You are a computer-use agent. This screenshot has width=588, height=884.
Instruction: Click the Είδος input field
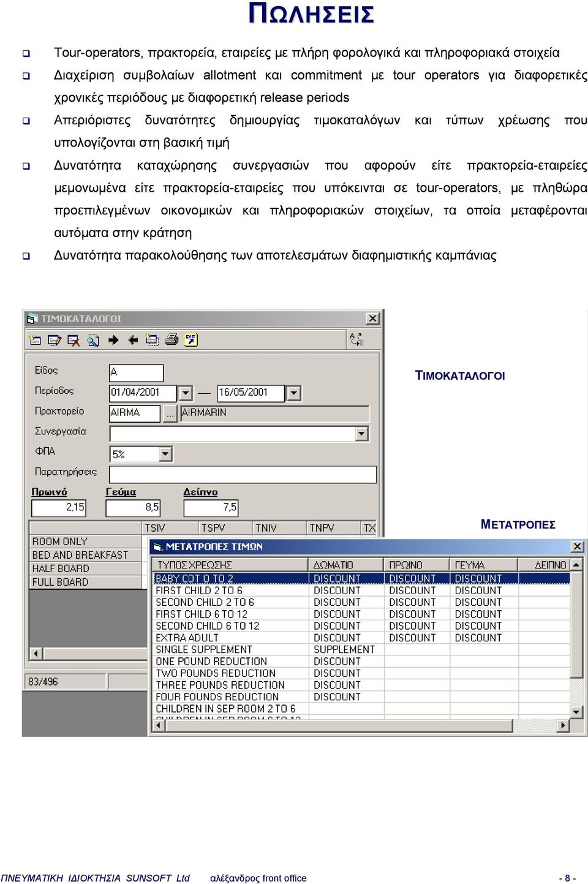[x=137, y=372]
